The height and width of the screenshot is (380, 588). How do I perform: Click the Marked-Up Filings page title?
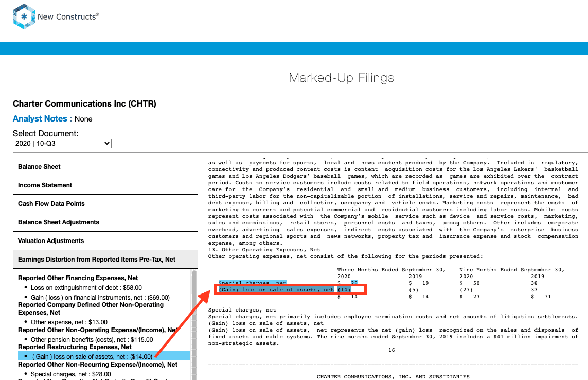pos(341,78)
